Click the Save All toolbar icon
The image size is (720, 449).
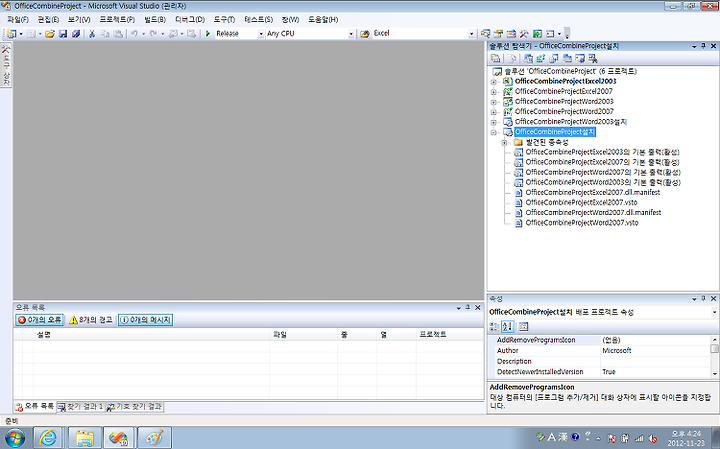[76, 34]
